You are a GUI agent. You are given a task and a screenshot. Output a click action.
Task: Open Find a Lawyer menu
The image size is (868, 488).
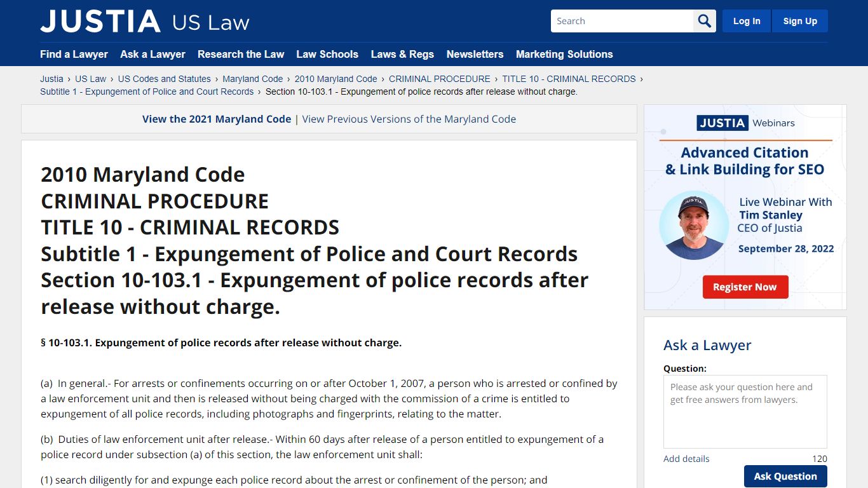pos(74,54)
